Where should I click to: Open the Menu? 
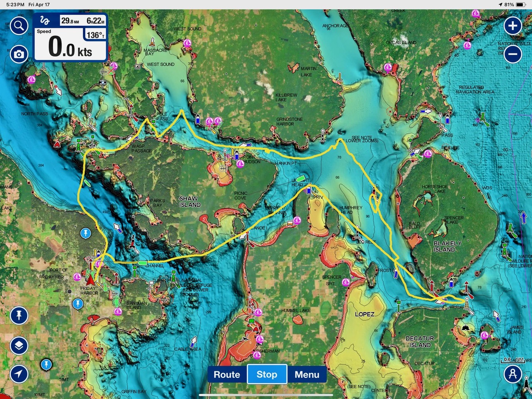pyautogui.click(x=307, y=374)
